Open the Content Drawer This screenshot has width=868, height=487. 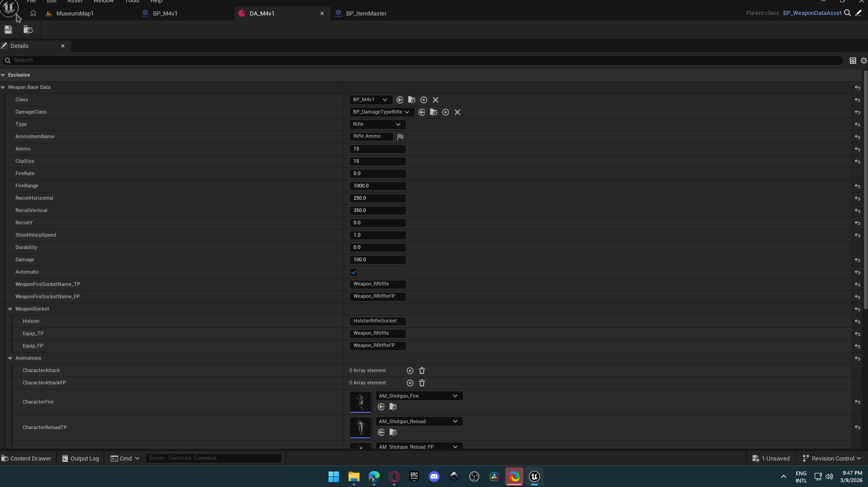26,458
